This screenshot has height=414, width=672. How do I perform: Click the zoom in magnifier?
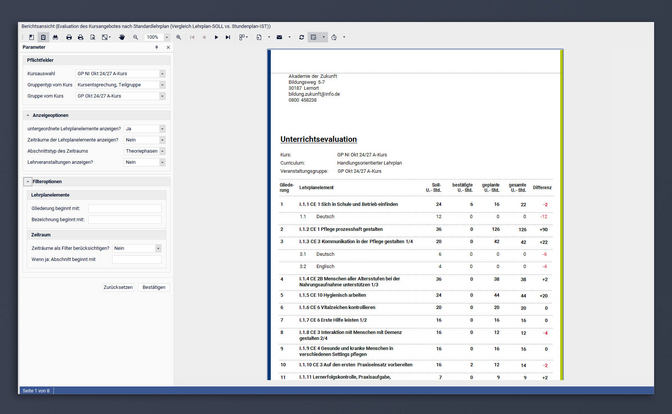[x=179, y=36]
